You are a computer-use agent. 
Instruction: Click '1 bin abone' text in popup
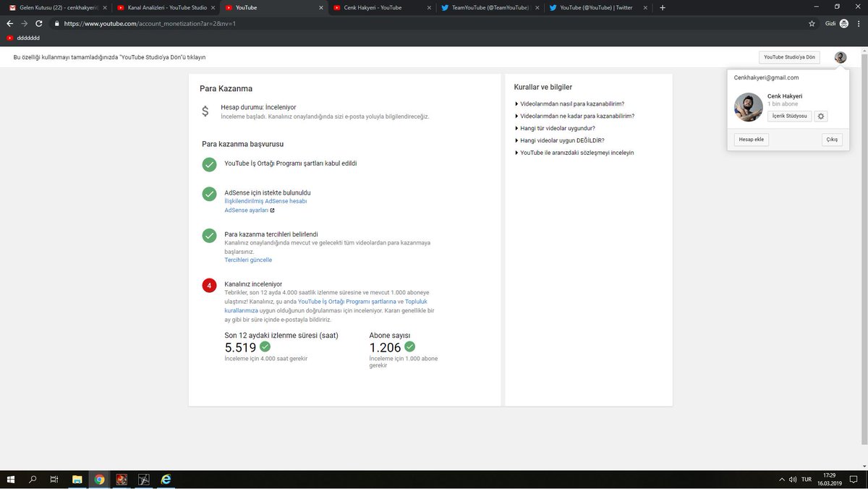783,104
